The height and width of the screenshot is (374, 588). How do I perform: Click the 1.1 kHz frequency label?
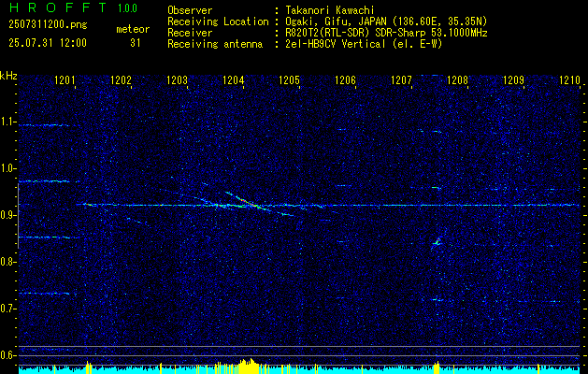tap(8, 122)
